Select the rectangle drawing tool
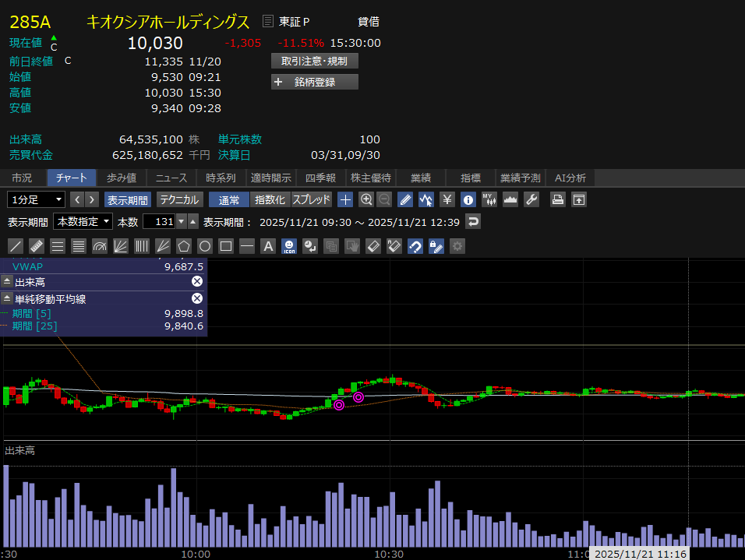This screenshot has width=745, height=560. coord(226,246)
